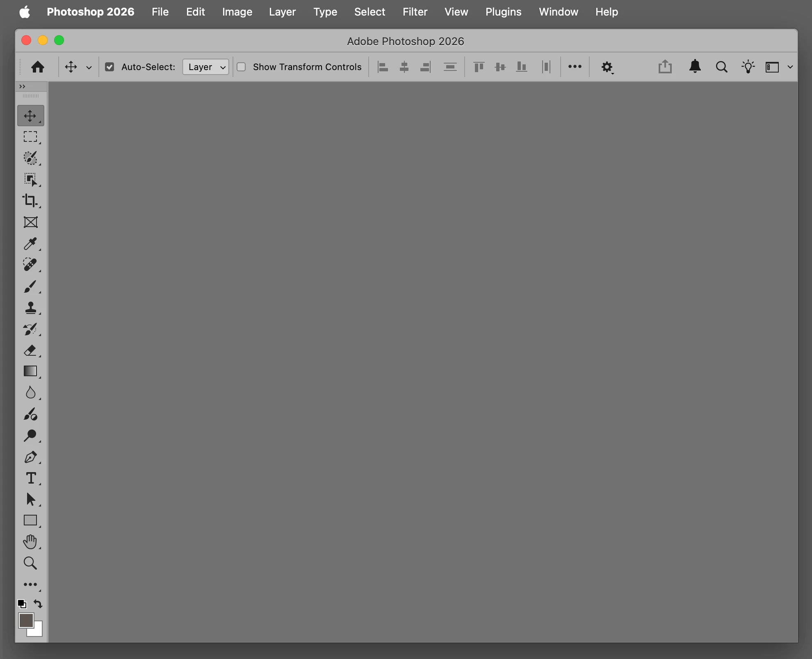812x659 pixels.
Task: Click the Home button
Action: 38,67
